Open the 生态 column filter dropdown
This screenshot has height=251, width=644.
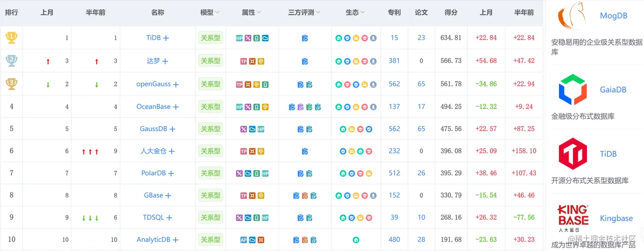362,13
